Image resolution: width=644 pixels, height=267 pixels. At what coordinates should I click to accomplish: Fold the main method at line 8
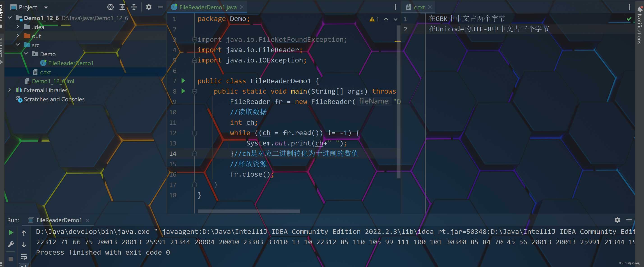195,92
